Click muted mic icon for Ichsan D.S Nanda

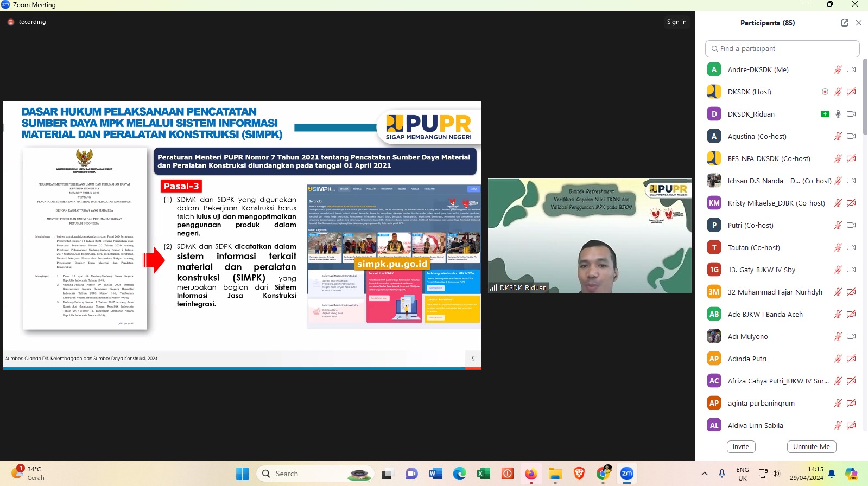click(x=838, y=181)
